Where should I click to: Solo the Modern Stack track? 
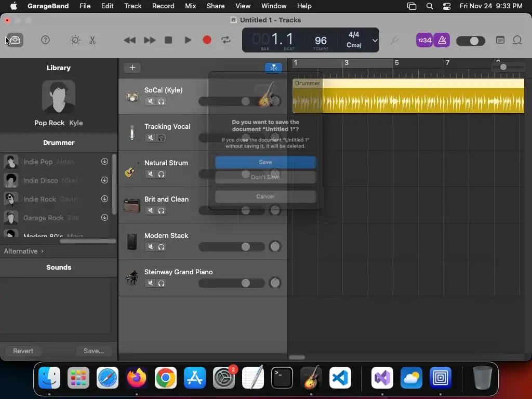tap(161, 247)
